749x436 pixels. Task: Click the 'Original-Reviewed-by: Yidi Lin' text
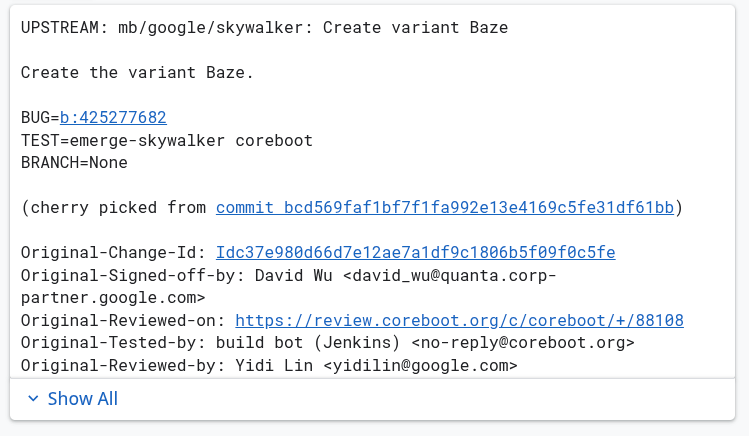[x=167, y=366]
